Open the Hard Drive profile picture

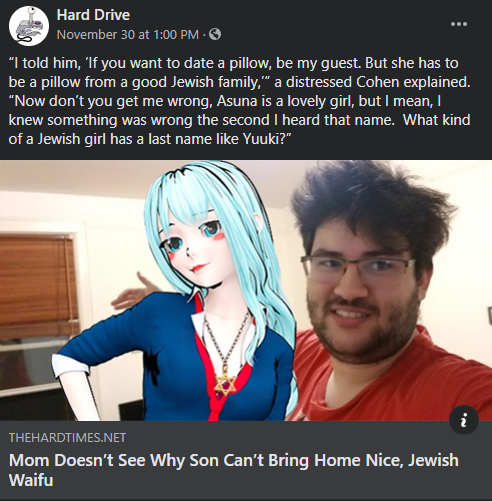tap(29, 26)
